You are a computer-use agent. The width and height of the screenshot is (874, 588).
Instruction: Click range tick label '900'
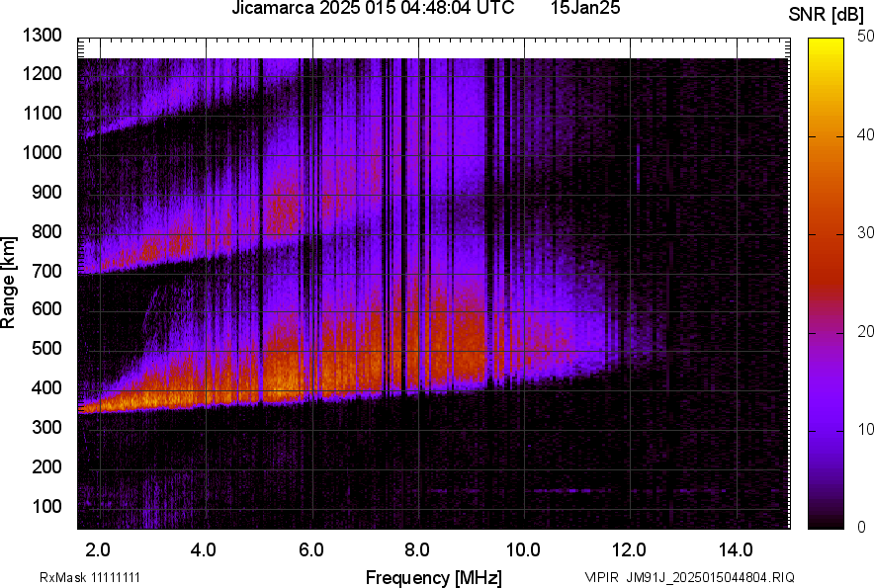point(46,192)
